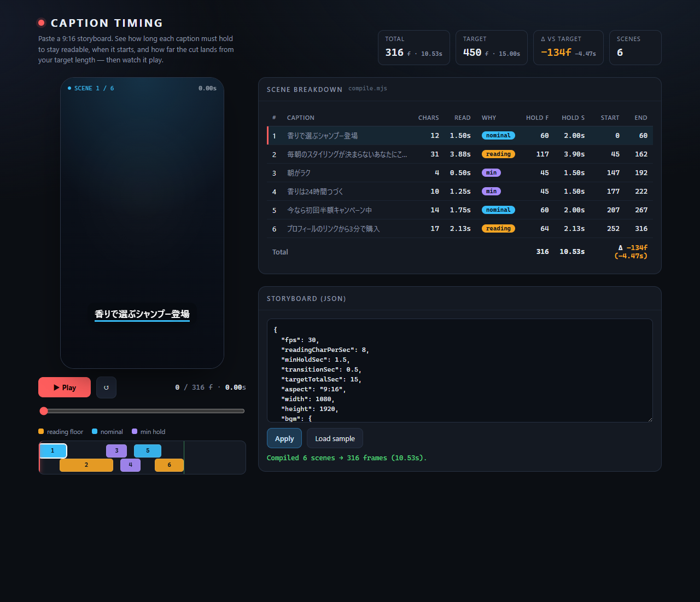Click the nominal badge in scene 5 row

(498, 210)
